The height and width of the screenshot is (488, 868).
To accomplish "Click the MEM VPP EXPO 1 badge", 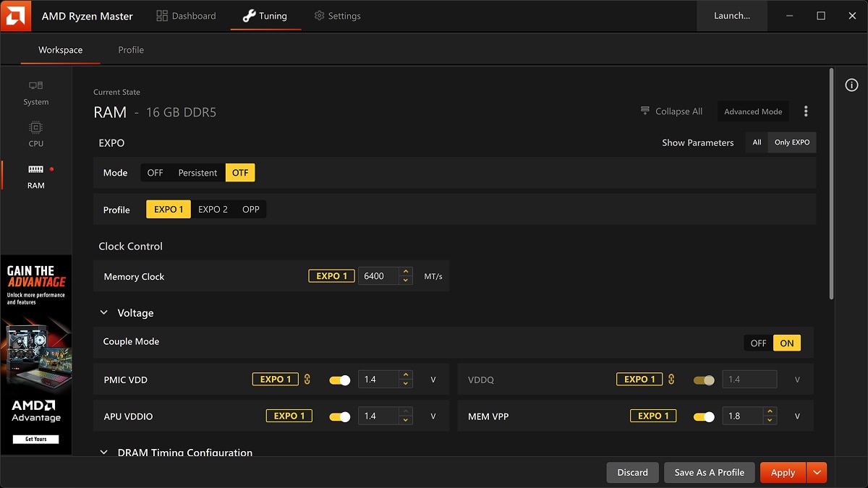I will tap(653, 416).
